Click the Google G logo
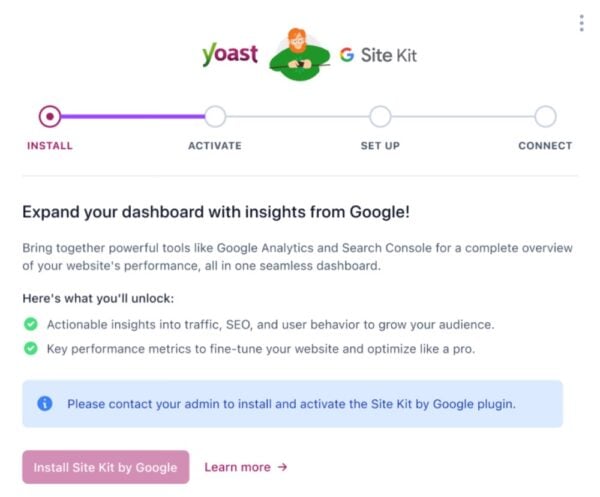 (x=347, y=55)
